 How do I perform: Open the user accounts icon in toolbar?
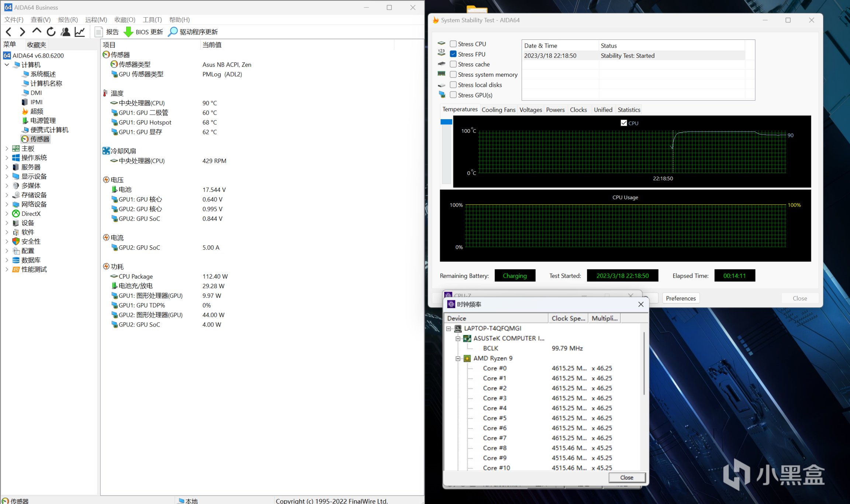[x=65, y=32]
